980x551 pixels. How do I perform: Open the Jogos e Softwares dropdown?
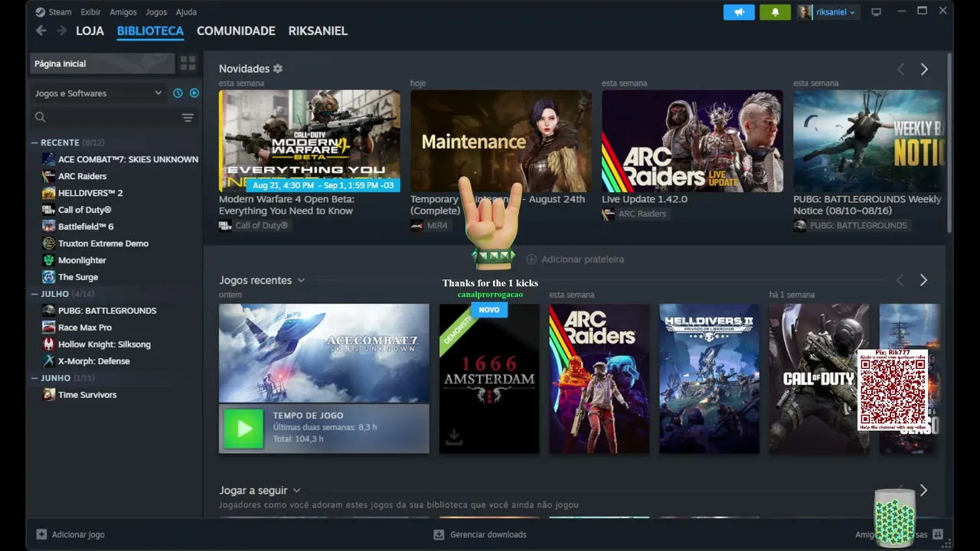pyautogui.click(x=98, y=93)
